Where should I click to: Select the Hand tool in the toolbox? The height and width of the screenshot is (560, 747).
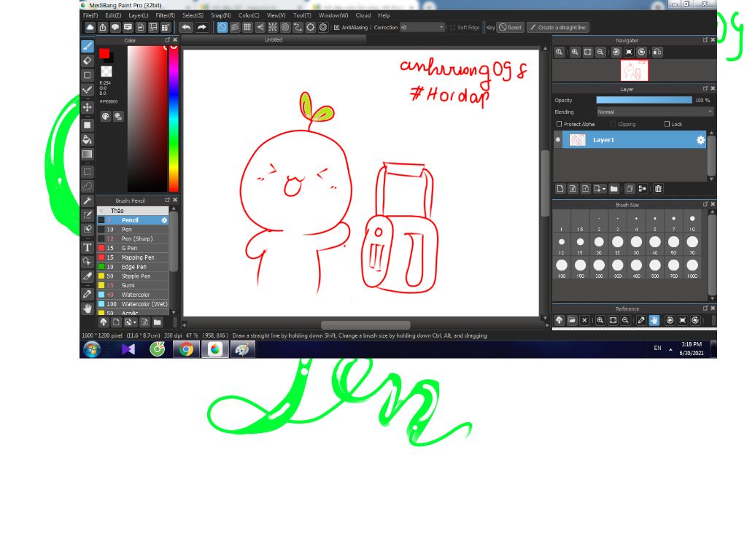pos(88,308)
